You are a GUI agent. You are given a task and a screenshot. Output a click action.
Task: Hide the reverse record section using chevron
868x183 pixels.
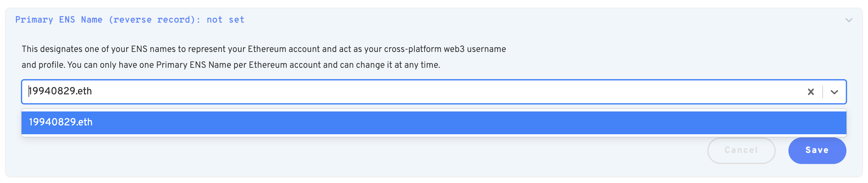(x=849, y=20)
